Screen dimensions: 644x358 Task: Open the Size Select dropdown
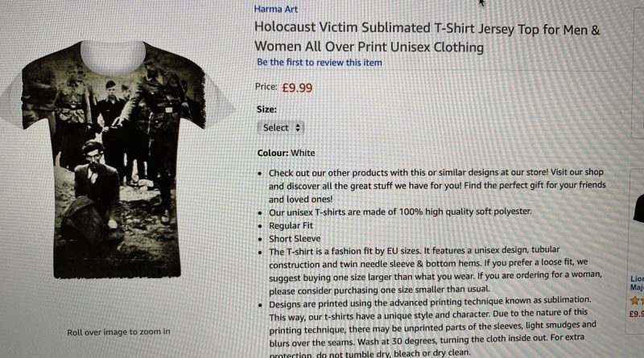coord(281,128)
